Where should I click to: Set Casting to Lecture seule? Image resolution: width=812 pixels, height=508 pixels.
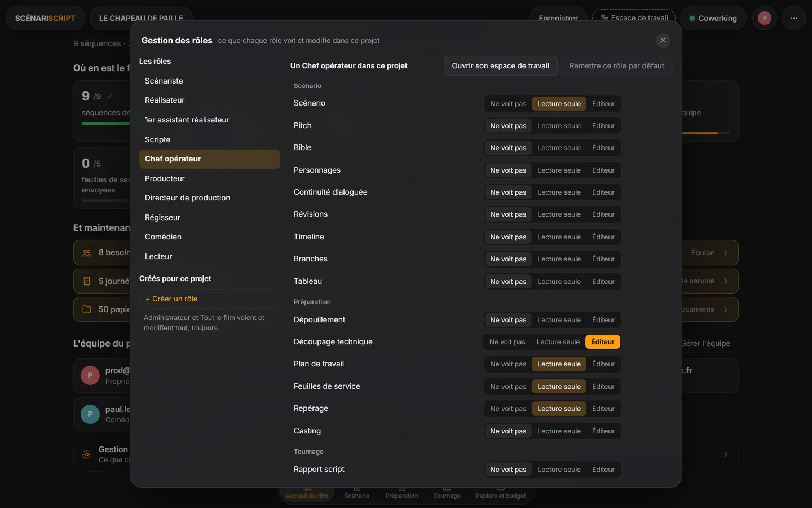tap(559, 431)
